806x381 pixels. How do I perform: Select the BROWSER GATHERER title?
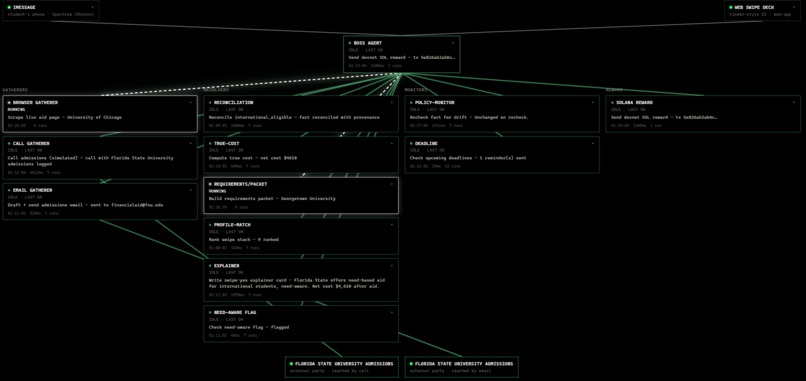click(35, 102)
